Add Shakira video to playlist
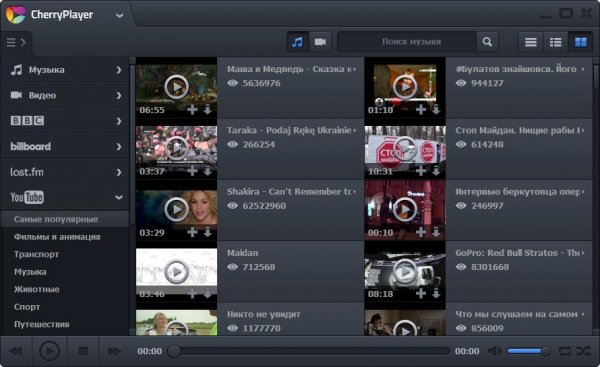The width and height of the screenshot is (600, 367). [192, 232]
